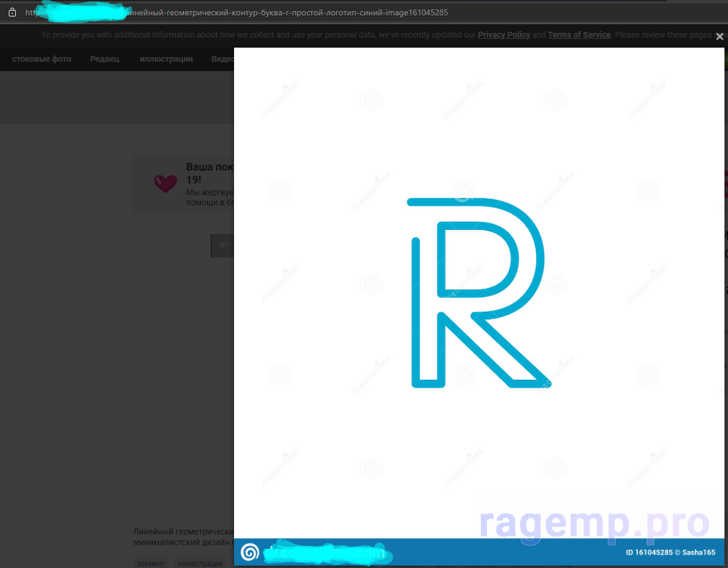728x568 pixels.
Task: Open the стоковые фото menu
Action: click(x=42, y=59)
